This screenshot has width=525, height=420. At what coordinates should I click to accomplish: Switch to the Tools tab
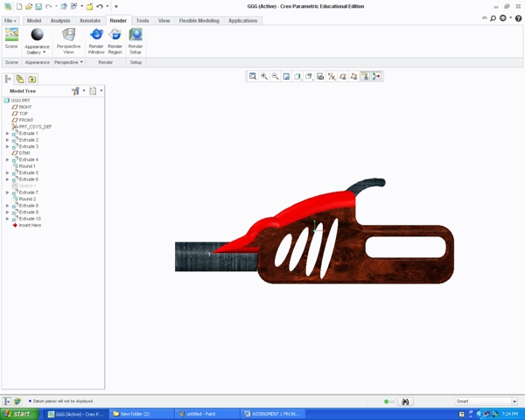pos(143,21)
